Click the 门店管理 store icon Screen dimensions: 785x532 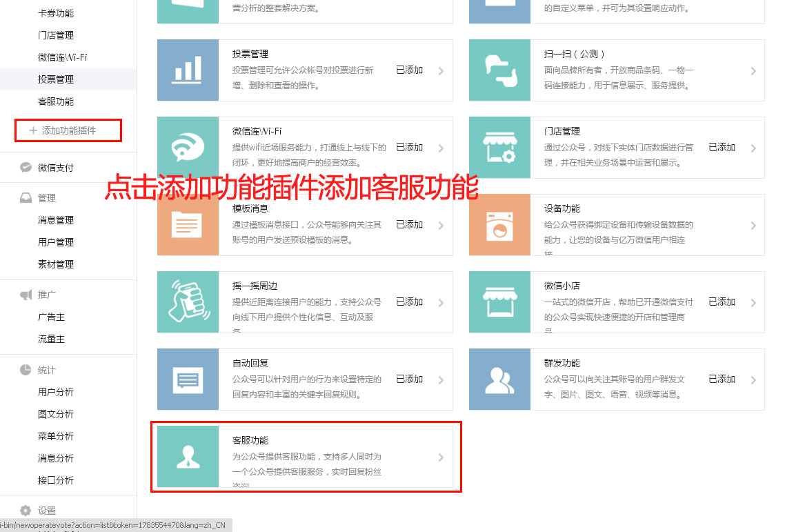point(499,148)
